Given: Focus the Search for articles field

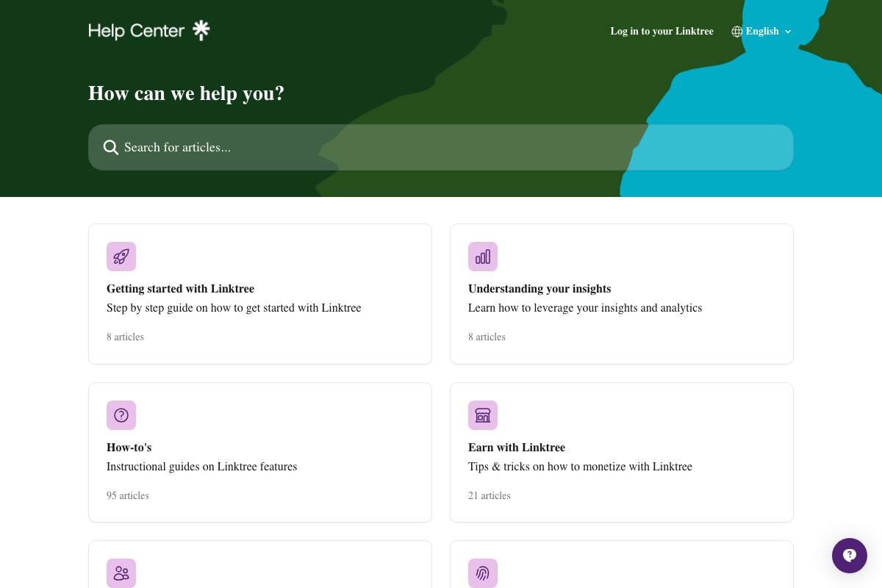Looking at the screenshot, I should (x=441, y=148).
